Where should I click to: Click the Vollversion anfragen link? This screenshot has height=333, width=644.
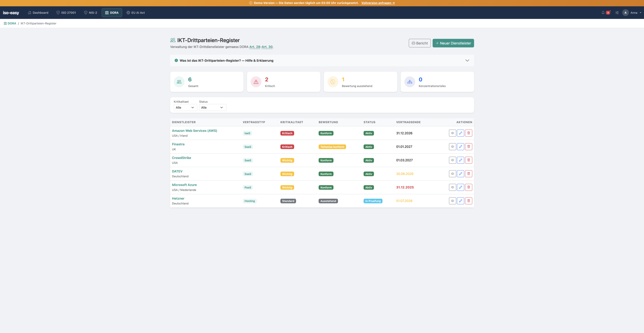click(x=378, y=3)
